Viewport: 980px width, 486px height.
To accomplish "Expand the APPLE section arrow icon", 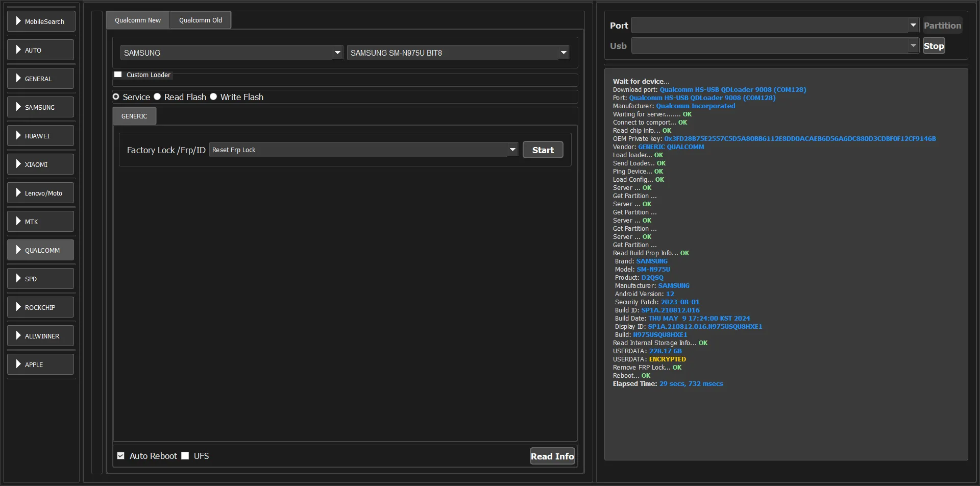I will [x=18, y=364].
